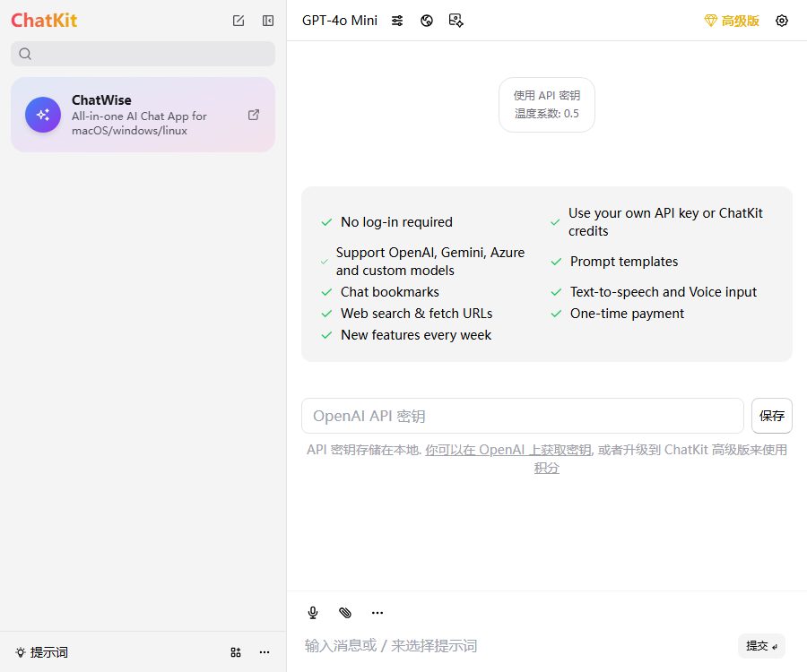Click the diamond premium icon
This screenshot has height=672, width=807.
click(x=711, y=21)
